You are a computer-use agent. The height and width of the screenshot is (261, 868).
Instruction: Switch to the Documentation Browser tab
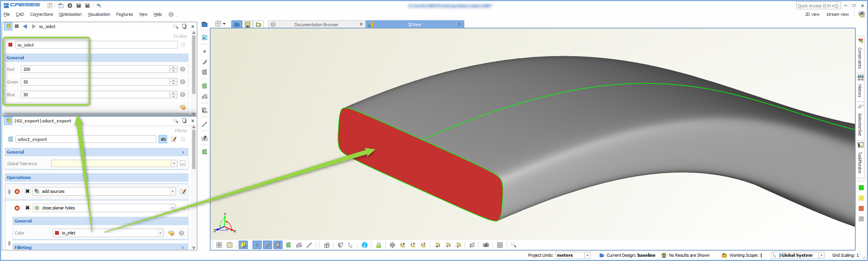[316, 24]
